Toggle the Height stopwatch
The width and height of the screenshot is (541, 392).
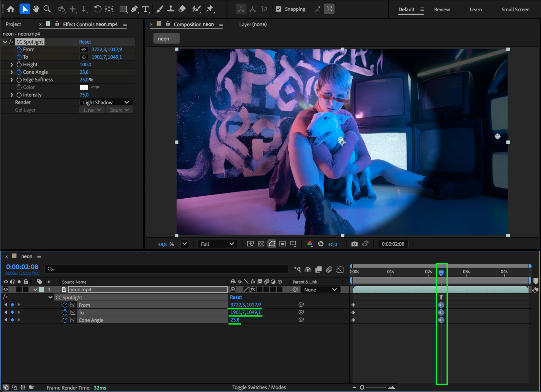click(19, 65)
